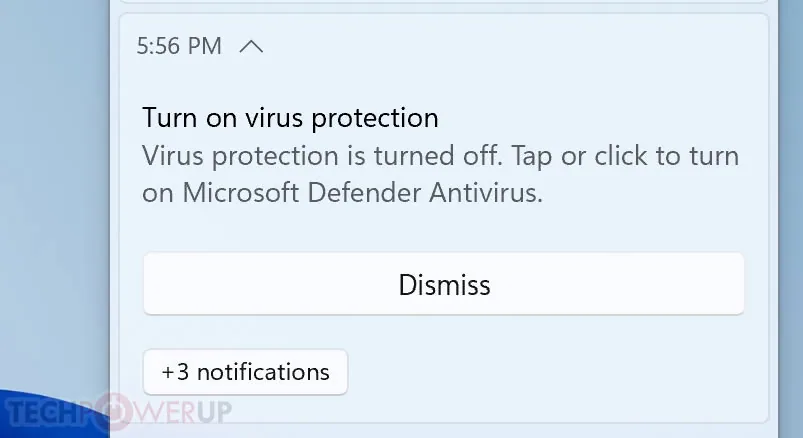Show the +3 notifications group
The image size is (803, 438).
click(x=245, y=372)
